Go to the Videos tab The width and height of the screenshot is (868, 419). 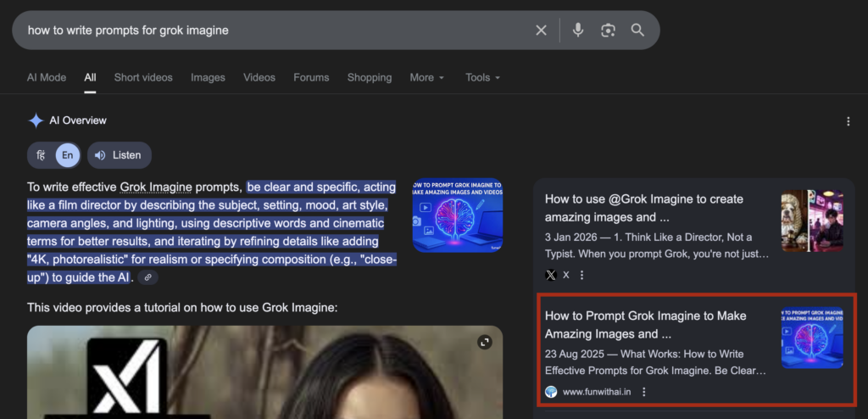click(259, 77)
